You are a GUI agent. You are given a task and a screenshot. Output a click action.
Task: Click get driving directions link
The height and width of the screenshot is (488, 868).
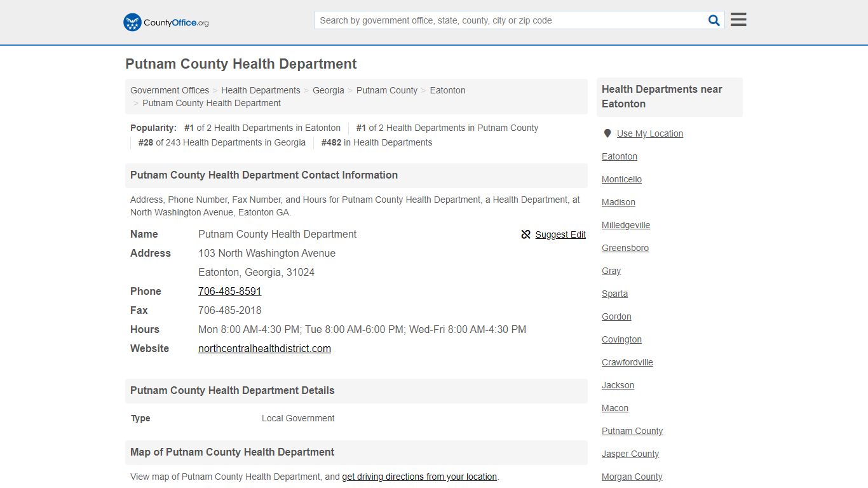(x=419, y=477)
